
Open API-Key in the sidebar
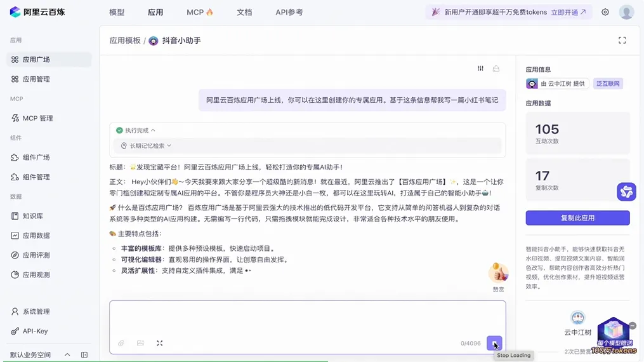click(x=49, y=331)
